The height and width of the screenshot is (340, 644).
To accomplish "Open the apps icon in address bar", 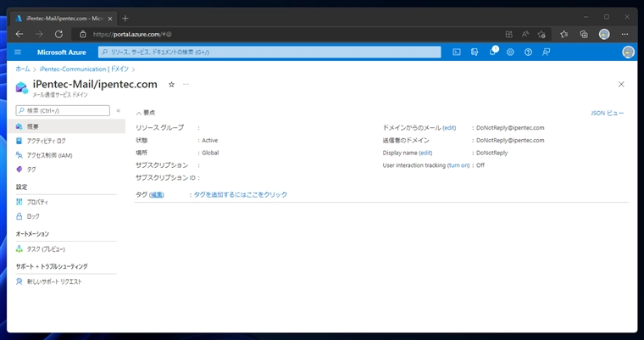I will point(509,34).
